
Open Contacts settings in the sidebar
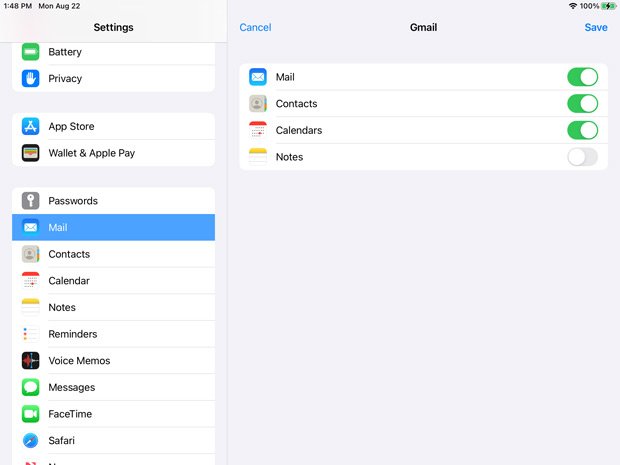click(x=113, y=254)
